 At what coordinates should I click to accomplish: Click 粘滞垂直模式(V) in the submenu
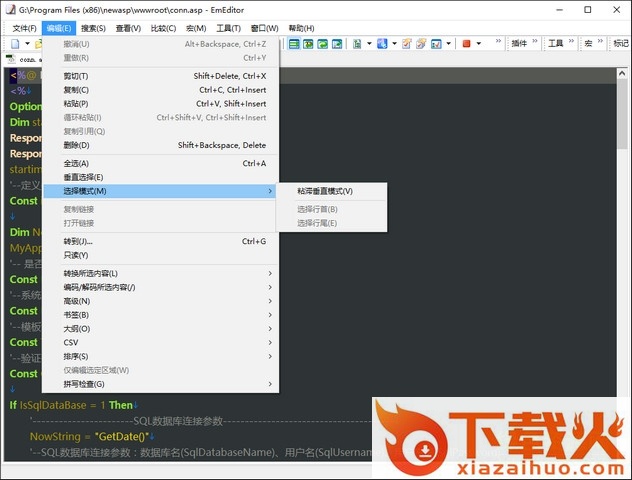click(x=331, y=191)
